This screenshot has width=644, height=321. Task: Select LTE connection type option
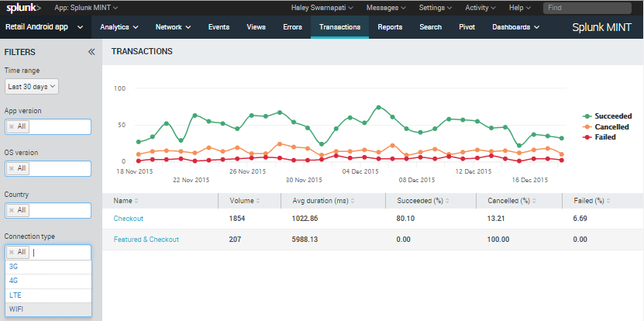49,295
